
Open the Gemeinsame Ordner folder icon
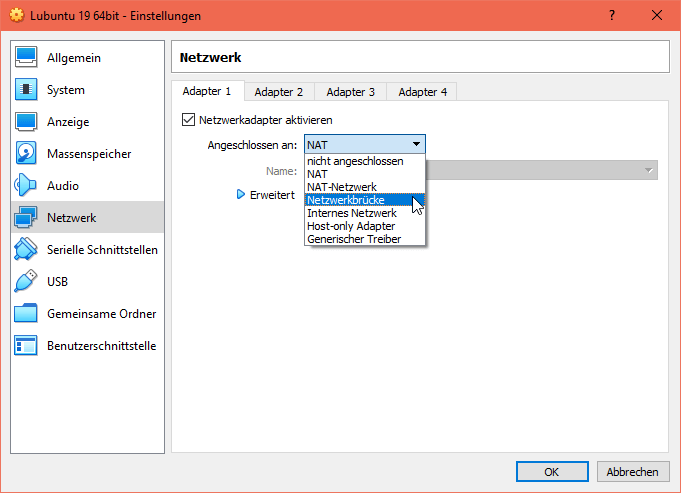tap(26, 313)
